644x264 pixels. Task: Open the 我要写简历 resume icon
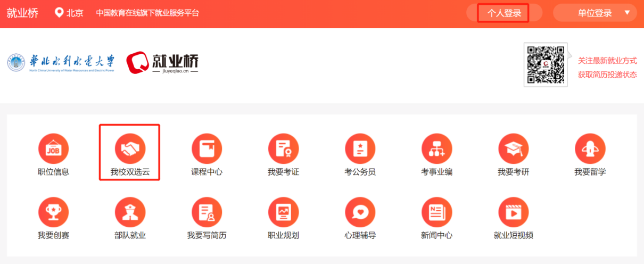click(x=207, y=212)
